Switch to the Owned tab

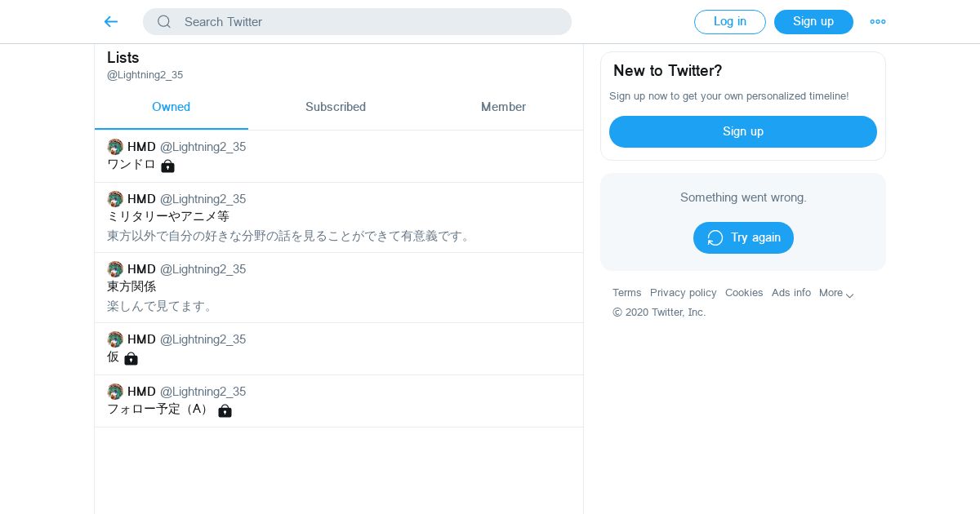pyautogui.click(x=171, y=108)
